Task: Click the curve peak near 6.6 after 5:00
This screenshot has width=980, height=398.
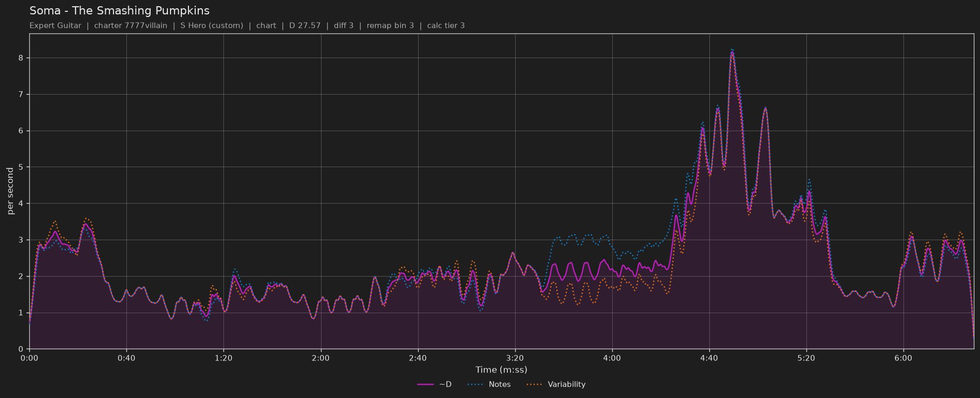Action: [x=765, y=108]
